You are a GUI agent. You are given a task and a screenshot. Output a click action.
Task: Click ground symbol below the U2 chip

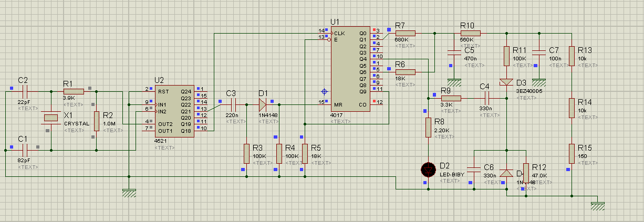click(x=129, y=193)
